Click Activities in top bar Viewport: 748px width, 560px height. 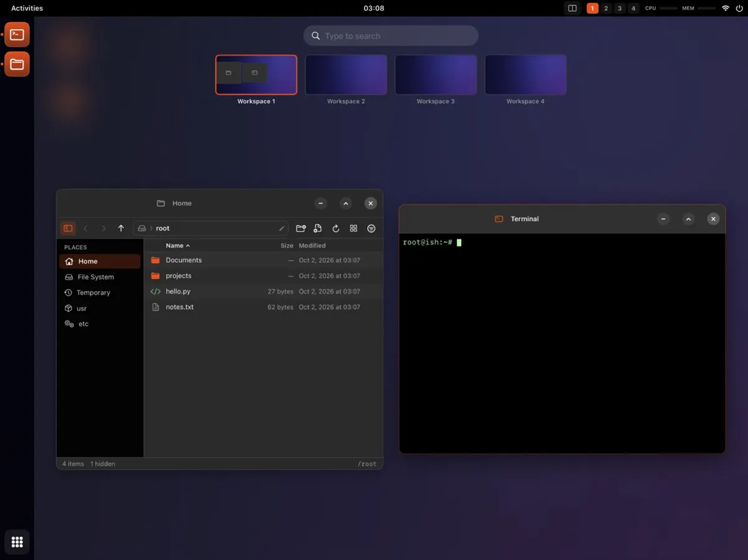pos(27,8)
